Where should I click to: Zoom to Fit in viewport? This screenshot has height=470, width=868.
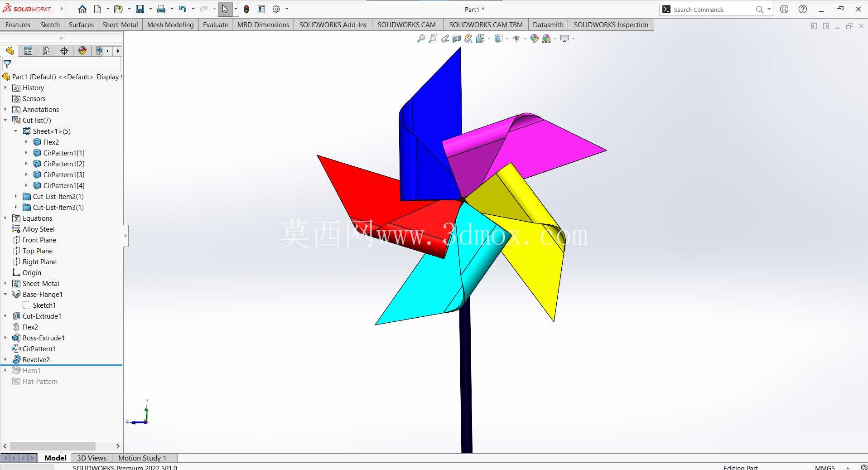coord(421,39)
